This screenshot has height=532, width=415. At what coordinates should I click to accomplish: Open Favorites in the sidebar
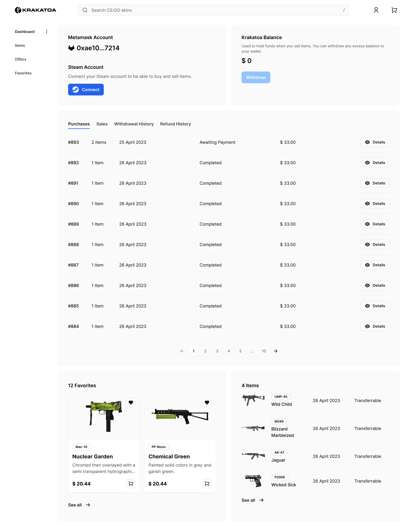[x=23, y=73]
